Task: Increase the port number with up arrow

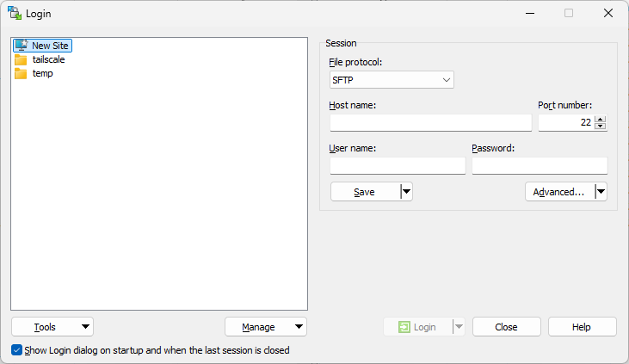Action: (600, 120)
